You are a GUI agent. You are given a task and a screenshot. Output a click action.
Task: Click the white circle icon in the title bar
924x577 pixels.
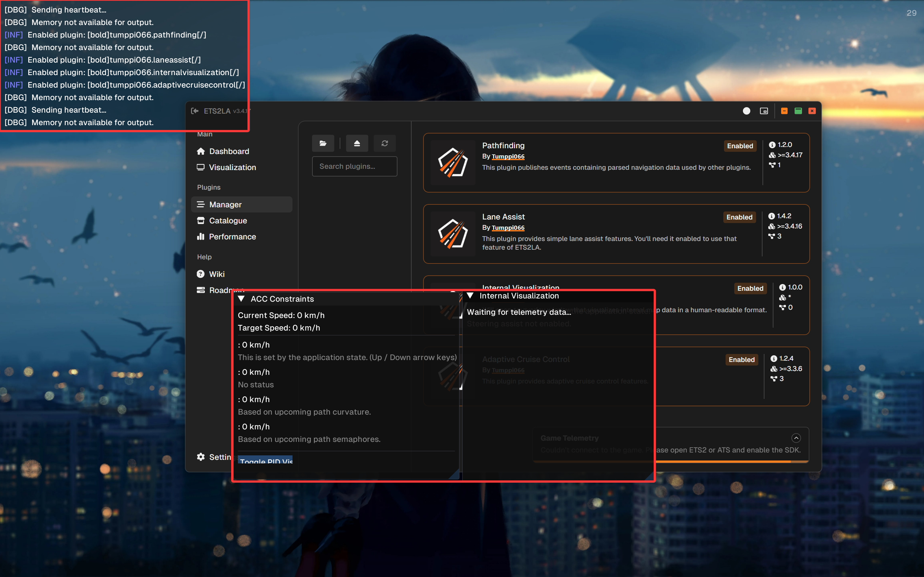(746, 111)
